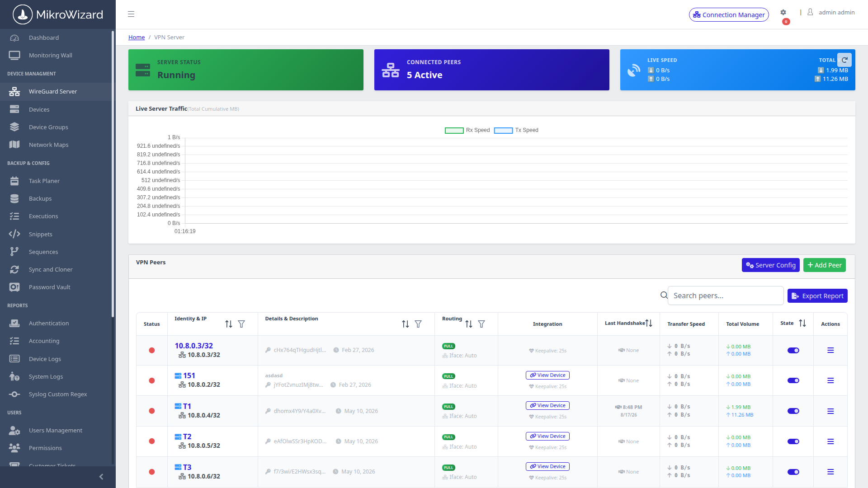Open actions menu for peer T2
Viewport: 868px width, 488px height.
[830, 441]
